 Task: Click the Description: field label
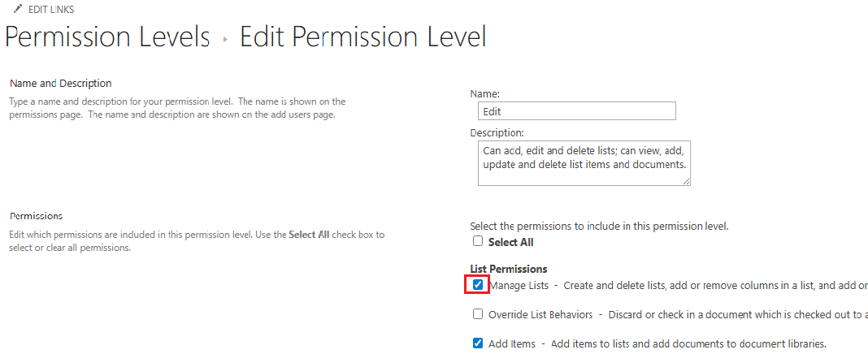point(497,133)
